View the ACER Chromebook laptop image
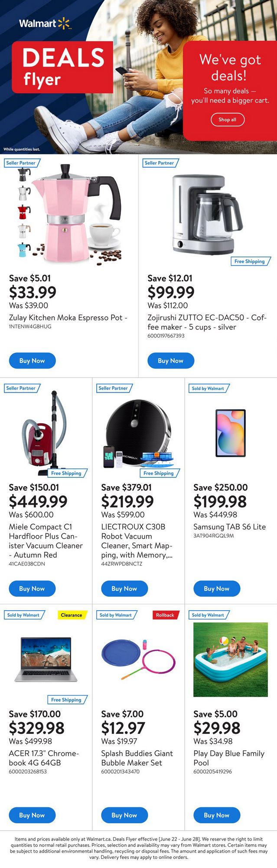This screenshot has width=277, height=868. click(x=46, y=660)
